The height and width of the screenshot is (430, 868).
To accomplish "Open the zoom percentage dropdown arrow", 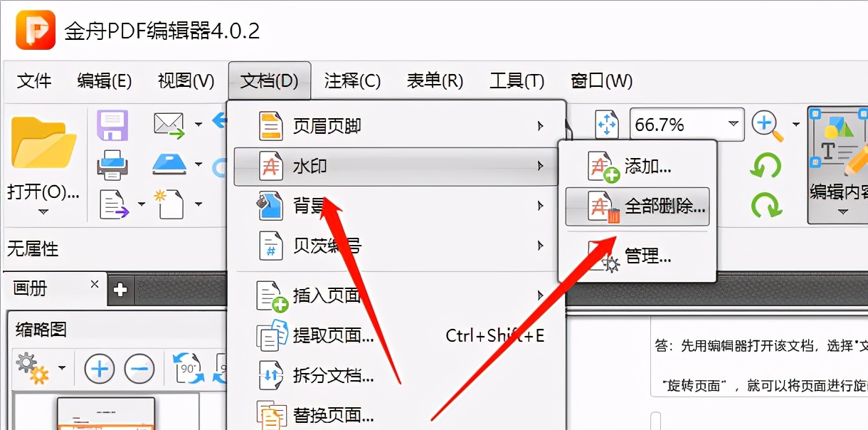I will [x=734, y=125].
